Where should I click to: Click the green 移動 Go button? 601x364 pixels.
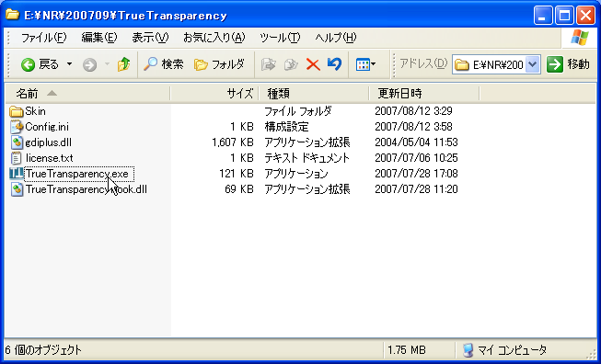568,64
